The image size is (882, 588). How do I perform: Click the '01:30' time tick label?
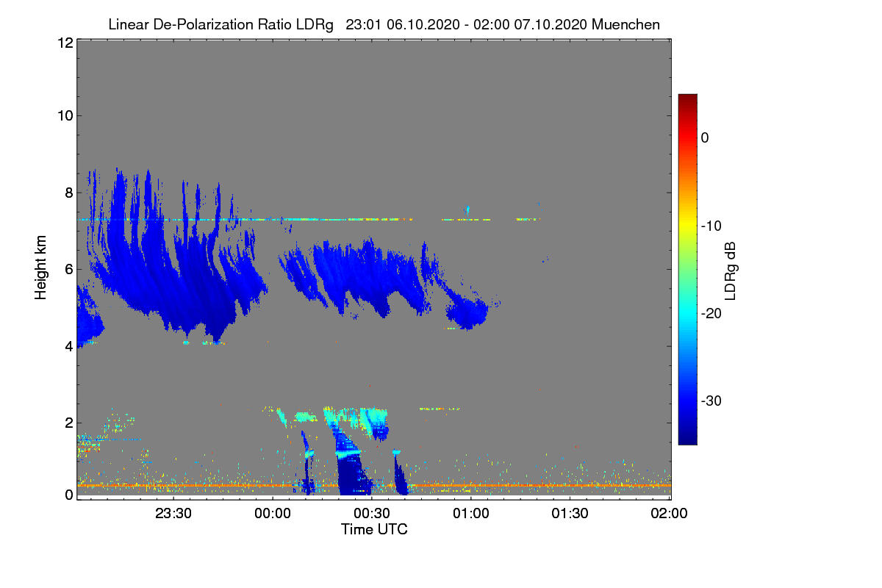570,514
